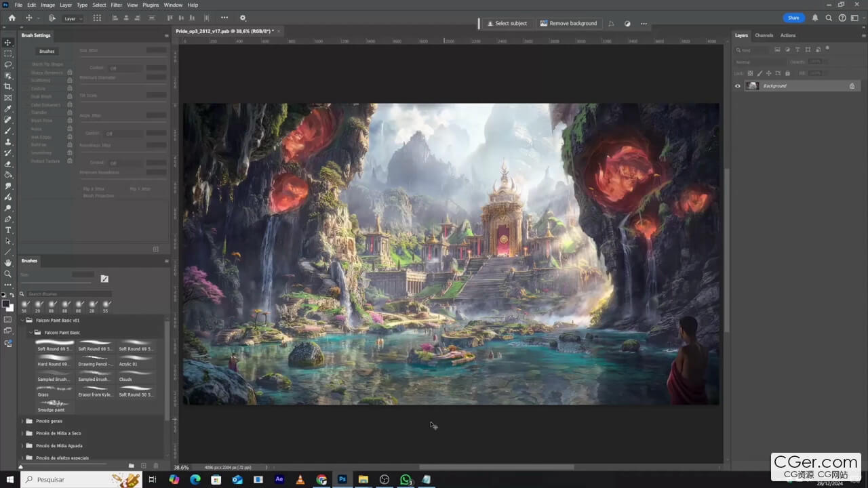Select the Path Selection tool
The height and width of the screenshot is (488, 868).
pos(8,241)
